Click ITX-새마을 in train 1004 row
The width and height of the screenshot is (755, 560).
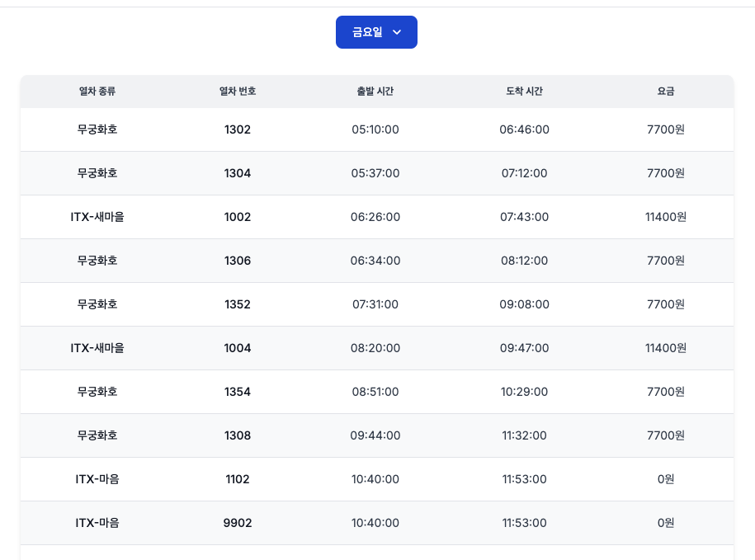click(x=97, y=348)
